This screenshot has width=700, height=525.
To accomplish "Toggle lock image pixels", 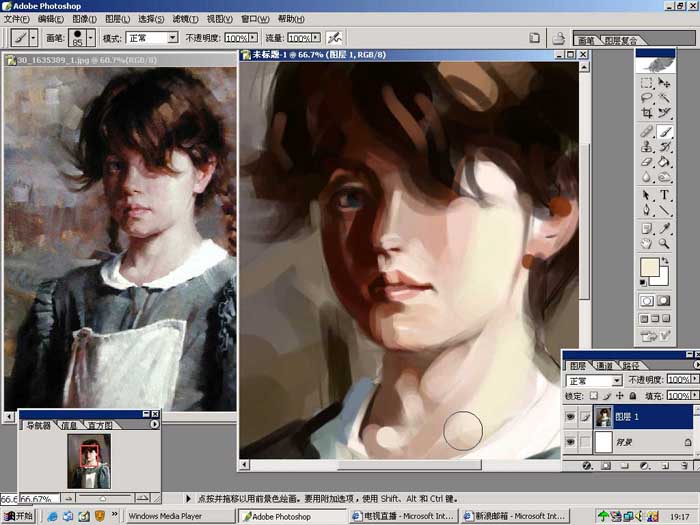I will pos(606,396).
